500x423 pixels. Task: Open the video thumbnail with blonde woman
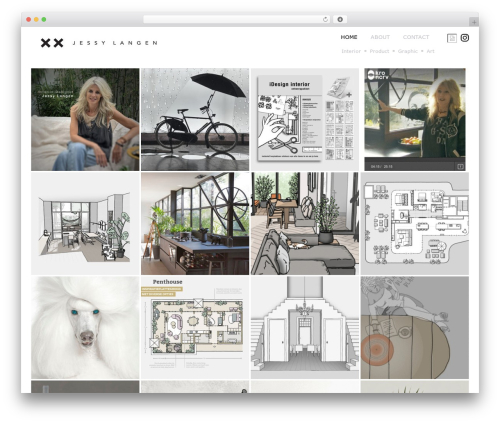pyautogui.click(x=415, y=119)
